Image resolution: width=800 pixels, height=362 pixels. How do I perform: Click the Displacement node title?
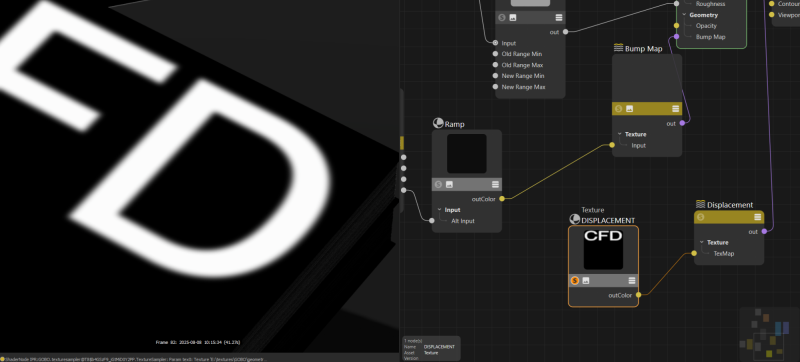(x=730, y=204)
